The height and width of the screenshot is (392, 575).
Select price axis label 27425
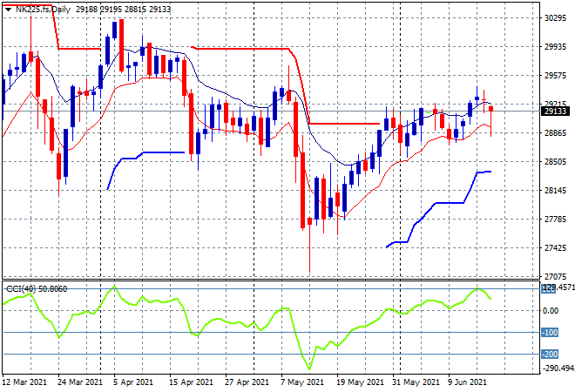555,248
